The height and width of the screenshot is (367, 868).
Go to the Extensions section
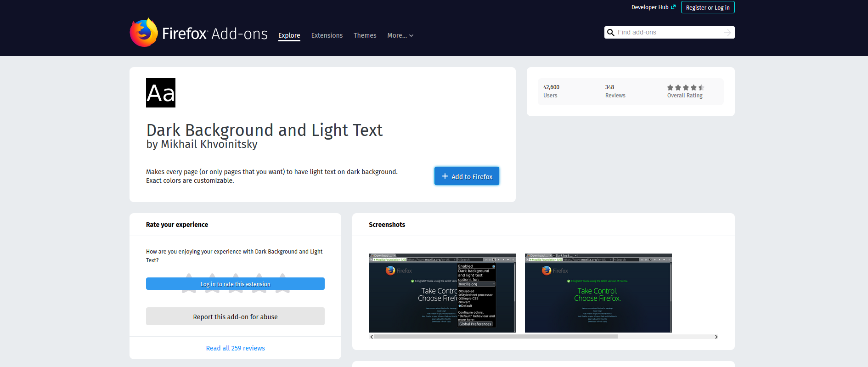(x=327, y=35)
